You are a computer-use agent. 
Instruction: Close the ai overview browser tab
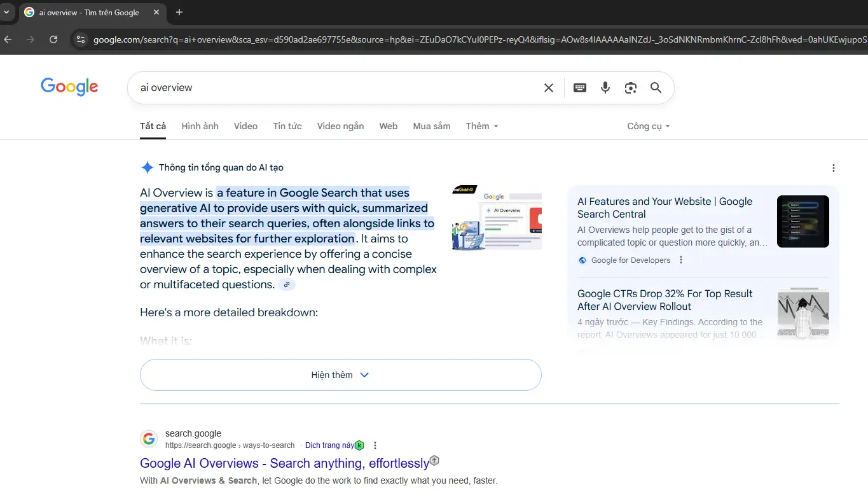click(x=156, y=12)
